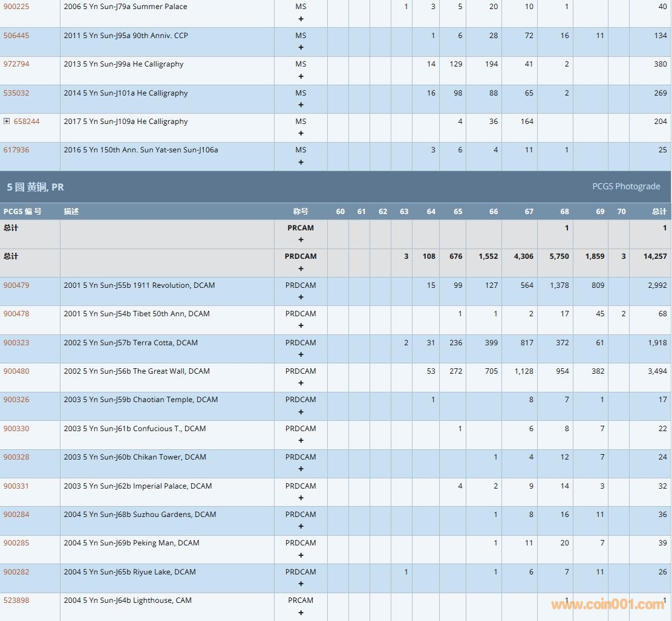Screen dimensions: 672x621
Task: Open PCGS number 900479 link
Action: (16, 285)
